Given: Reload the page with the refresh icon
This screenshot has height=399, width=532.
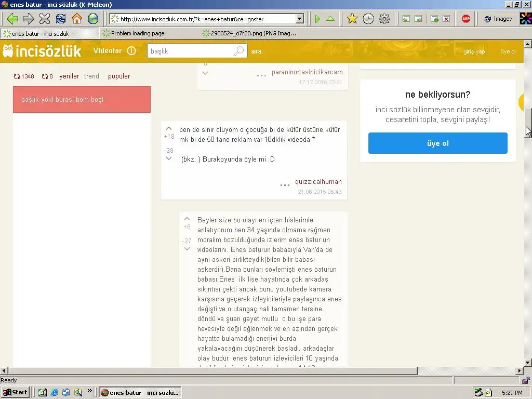Looking at the screenshot, I should click(61, 19).
